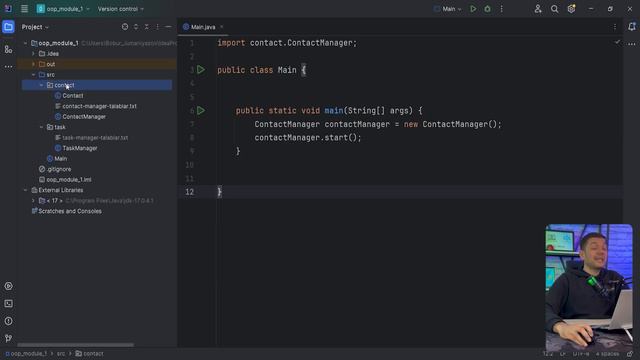Viewport: 640px width, 360px height.
Task: Collapse the src folder
Action: (33, 75)
